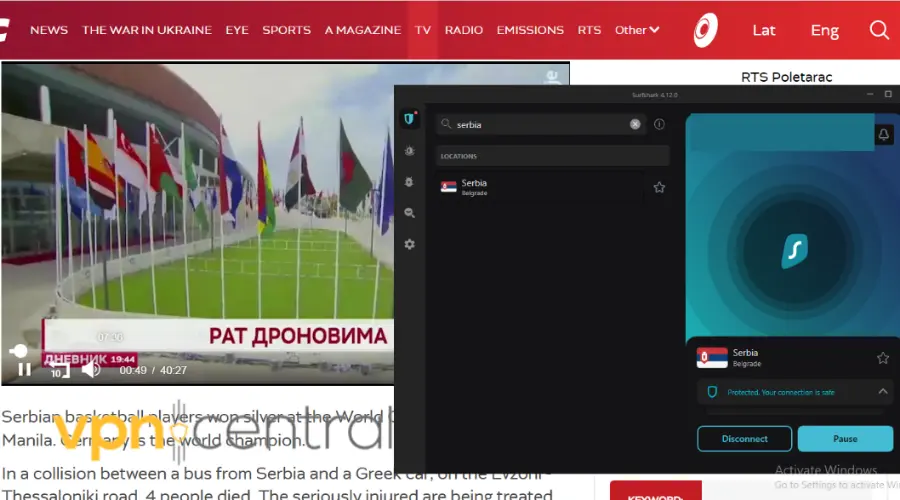Click the 00:49 / 40:27 video time

[153, 370]
